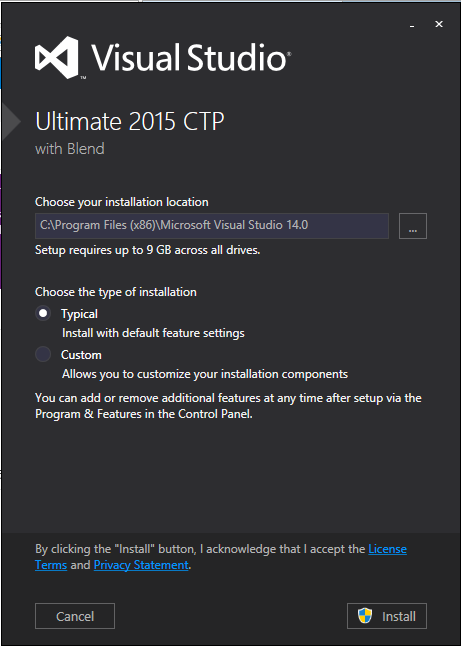Select the Typical installation radio button
This screenshot has width=461, height=649.
pyautogui.click(x=43, y=313)
